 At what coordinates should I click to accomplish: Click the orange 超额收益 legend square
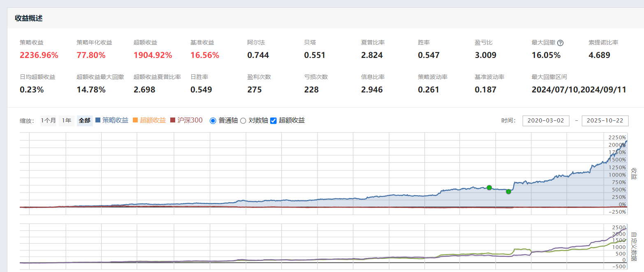[135, 120]
